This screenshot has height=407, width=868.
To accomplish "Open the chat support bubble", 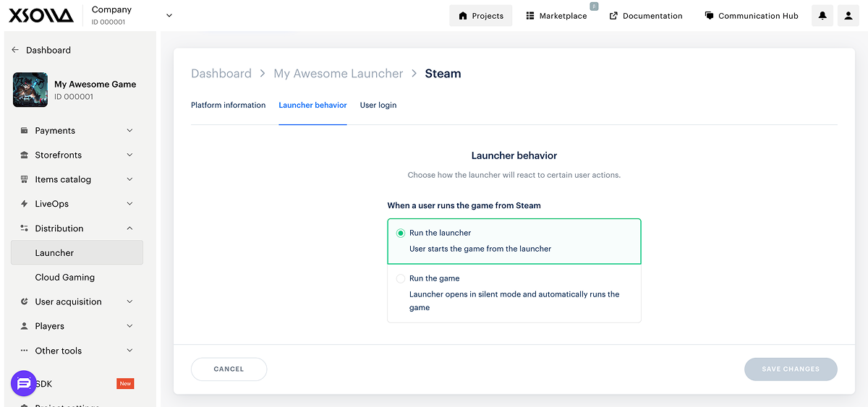I will tap(23, 383).
